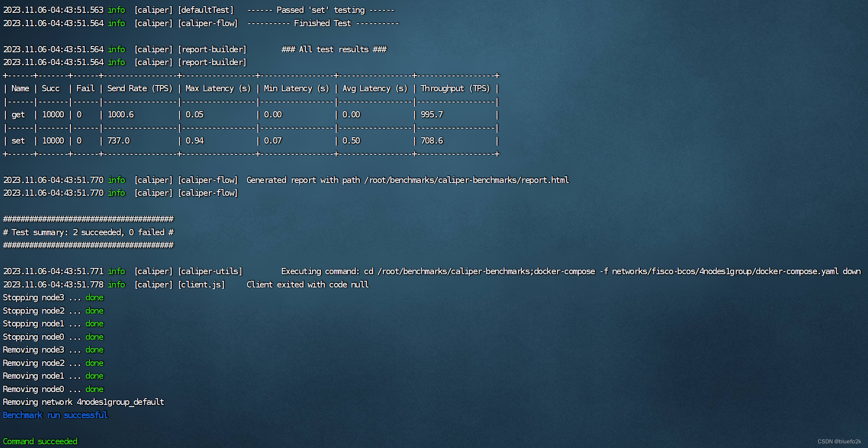Click the docker-compose.yaml path text
The height and width of the screenshot is (448, 868).
[x=725, y=271]
